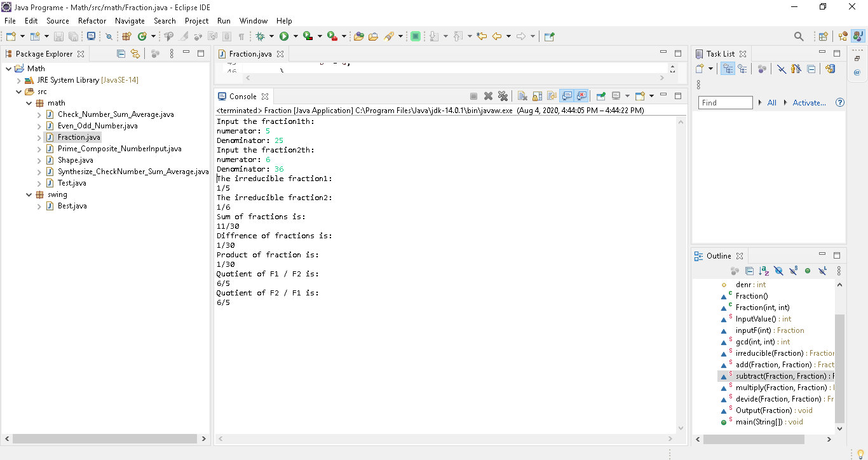This screenshot has height=460, width=868.
Task: Click the tip of the day lightbulb
Action: tap(860, 454)
